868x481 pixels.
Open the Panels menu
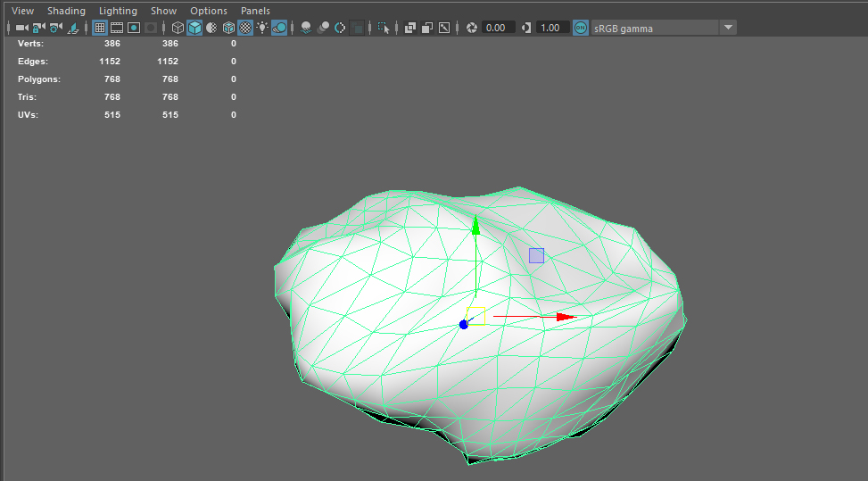click(255, 11)
